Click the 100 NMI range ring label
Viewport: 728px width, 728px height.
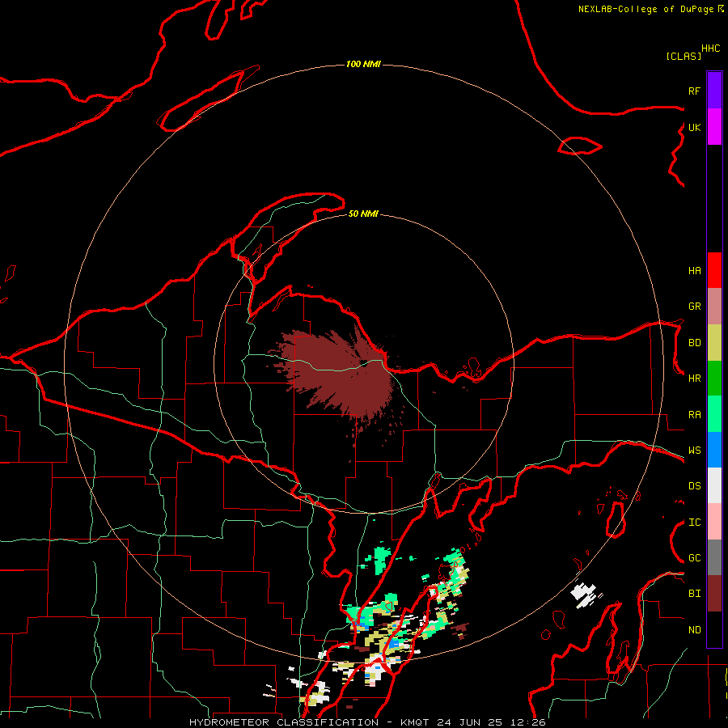363,64
